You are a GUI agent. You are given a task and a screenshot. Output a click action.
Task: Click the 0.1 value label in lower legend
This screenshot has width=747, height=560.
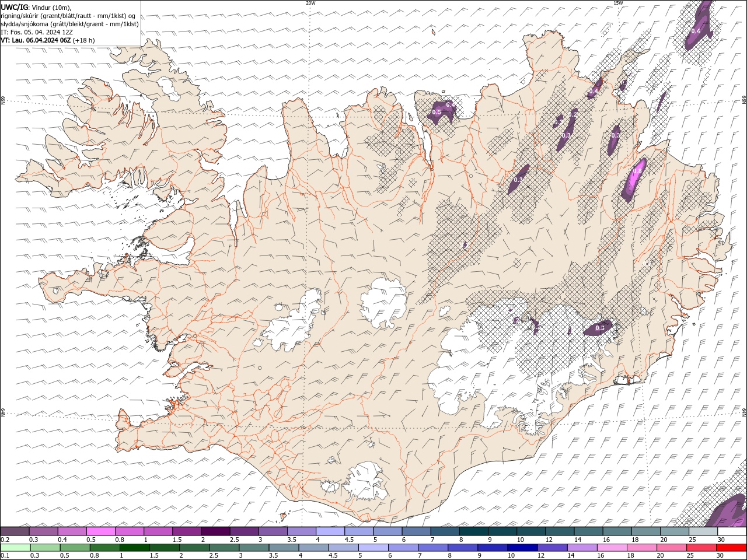5,555
